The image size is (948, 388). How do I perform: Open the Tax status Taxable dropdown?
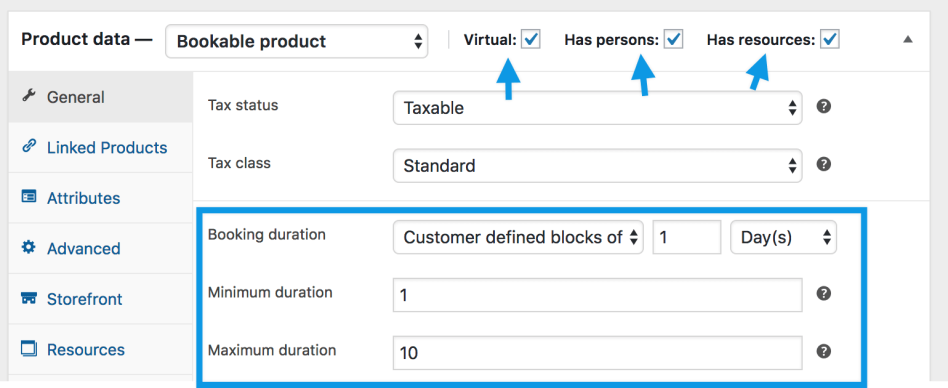[597, 108]
